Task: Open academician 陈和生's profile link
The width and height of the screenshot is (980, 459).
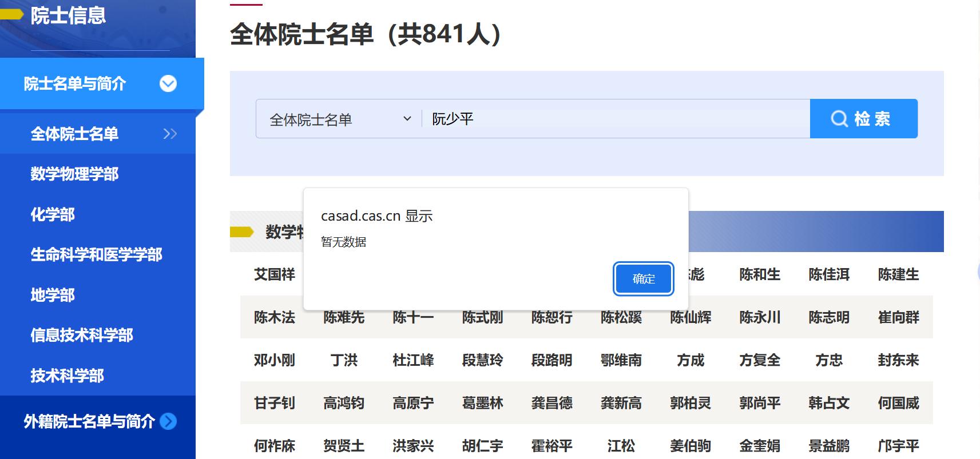Action: [759, 274]
